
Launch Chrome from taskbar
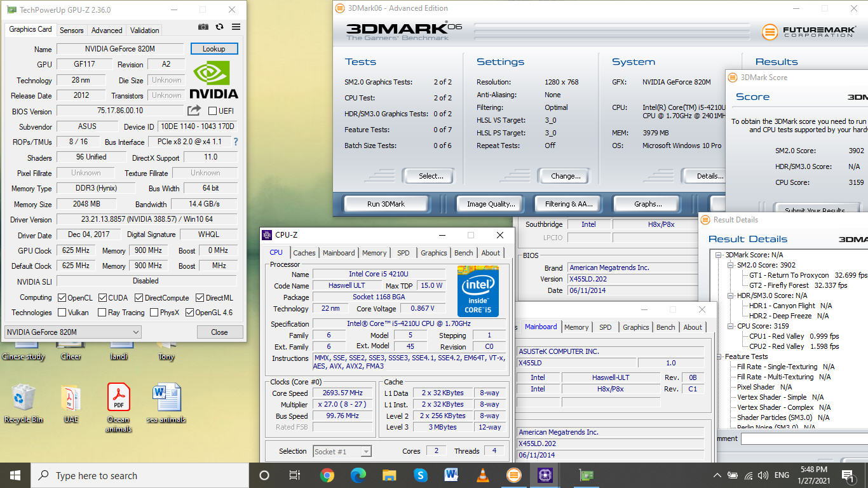(327, 475)
